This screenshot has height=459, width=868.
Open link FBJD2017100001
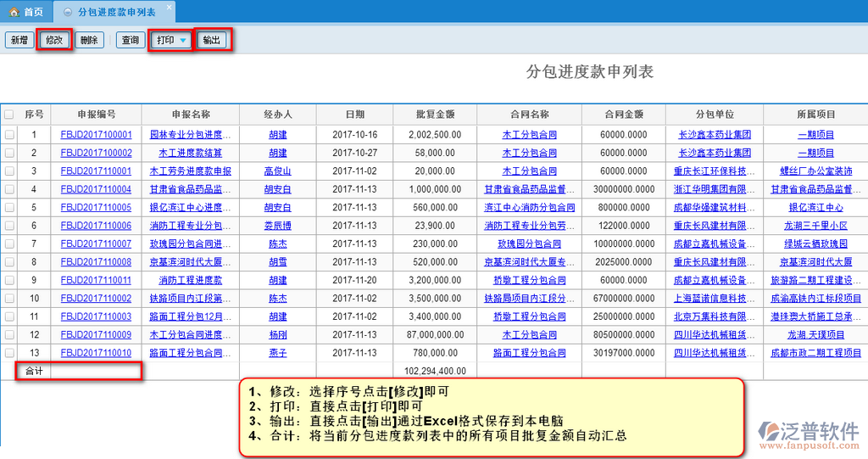click(96, 135)
